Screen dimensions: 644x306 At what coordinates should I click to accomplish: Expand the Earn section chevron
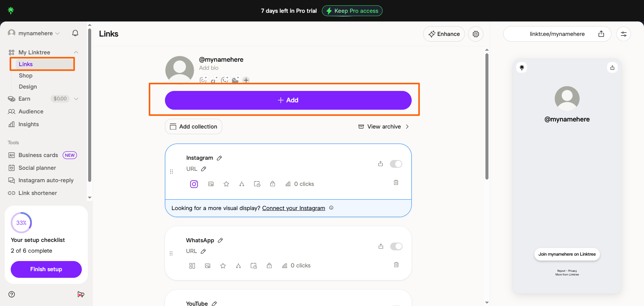click(76, 99)
